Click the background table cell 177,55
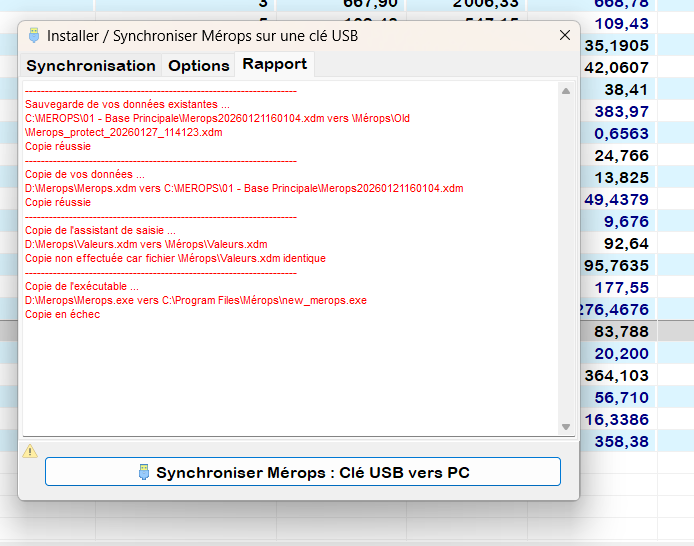Image resolution: width=694 pixels, height=546 pixels. pyautogui.click(x=621, y=288)
